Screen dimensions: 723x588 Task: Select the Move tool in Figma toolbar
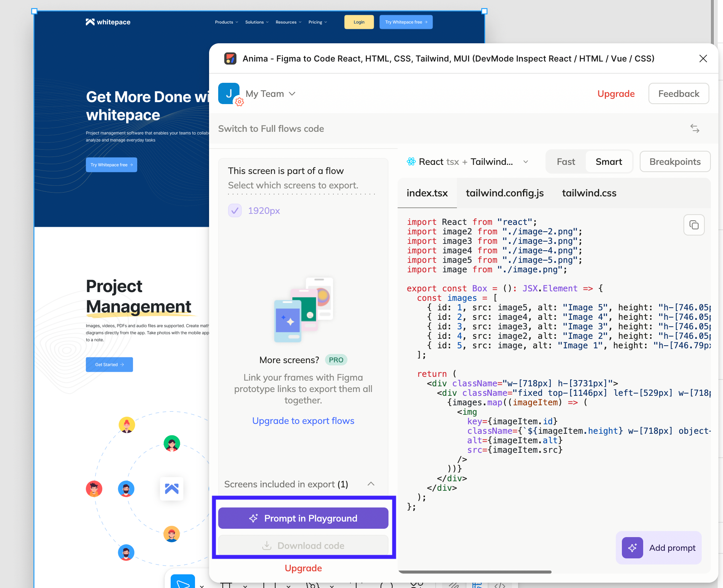[183, 582]
